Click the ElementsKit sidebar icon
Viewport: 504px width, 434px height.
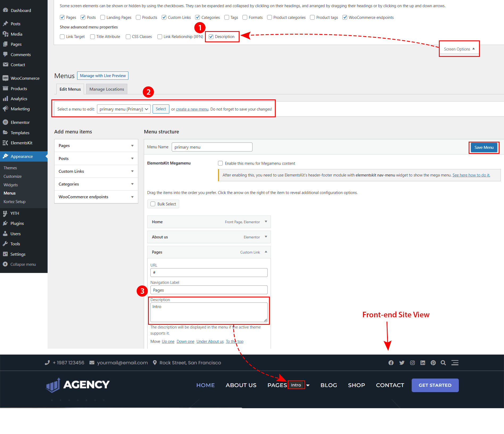point(5,143)
